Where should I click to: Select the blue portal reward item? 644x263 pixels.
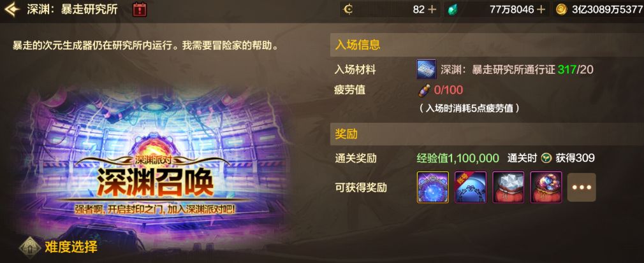click(433, 187)
